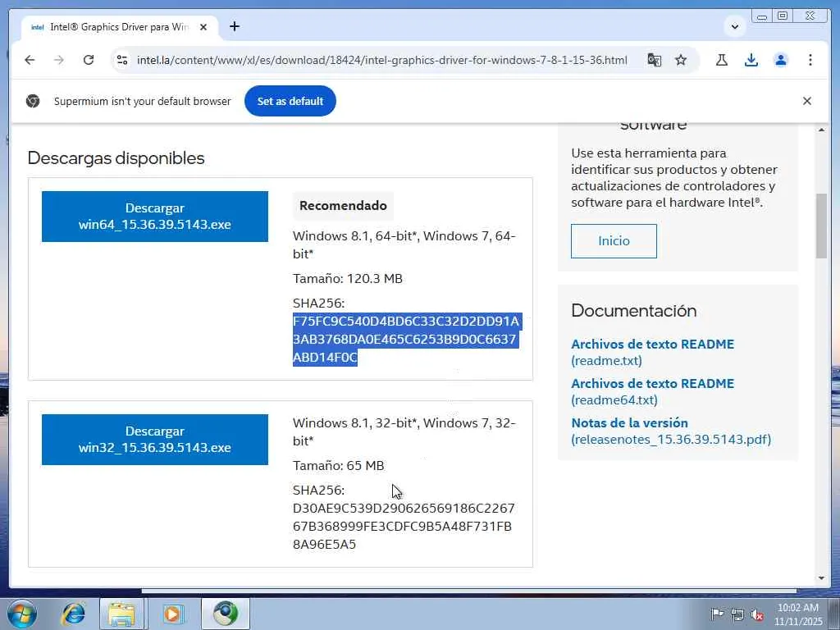Open a new browser tab
This screenshot has width=840, height=630.
tap(235, 26)
